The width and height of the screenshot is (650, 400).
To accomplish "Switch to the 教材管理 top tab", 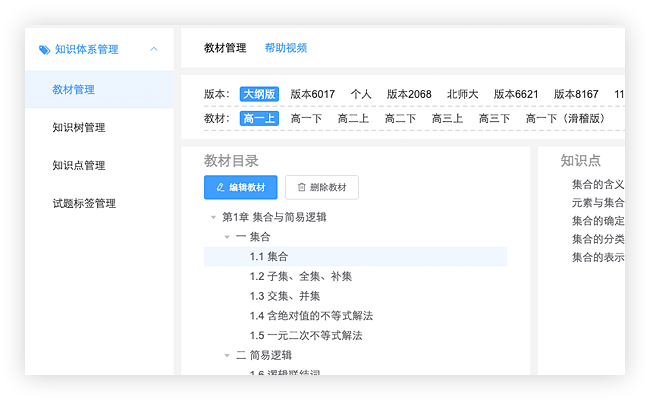I will point(225,48).
